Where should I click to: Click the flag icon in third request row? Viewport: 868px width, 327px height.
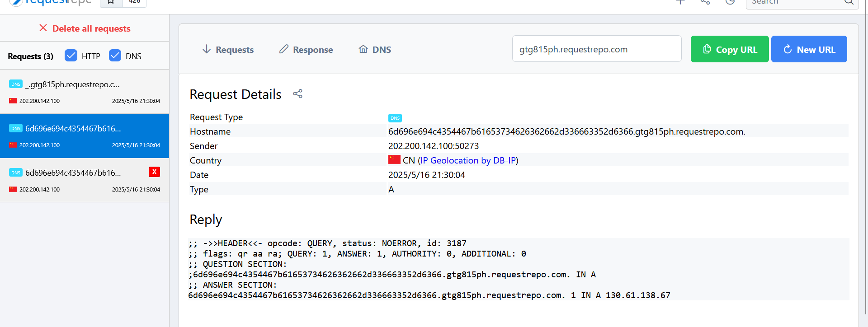[13, 189]
